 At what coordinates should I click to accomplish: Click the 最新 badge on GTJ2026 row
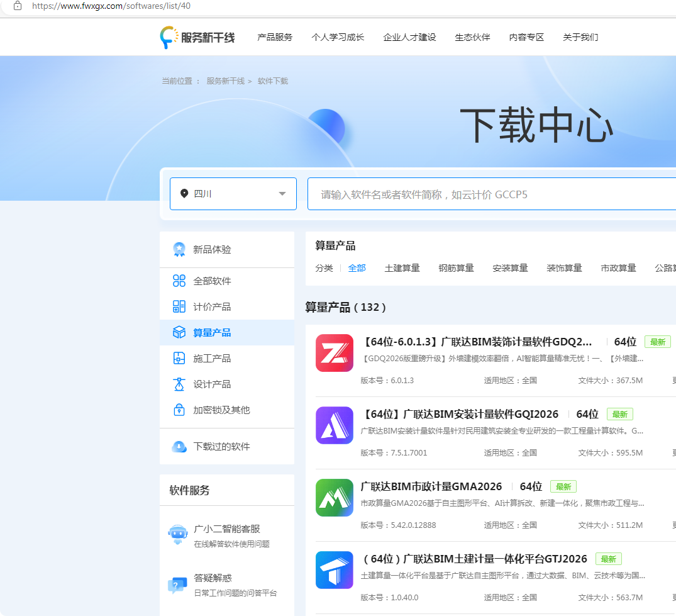(x=608, y=559)
